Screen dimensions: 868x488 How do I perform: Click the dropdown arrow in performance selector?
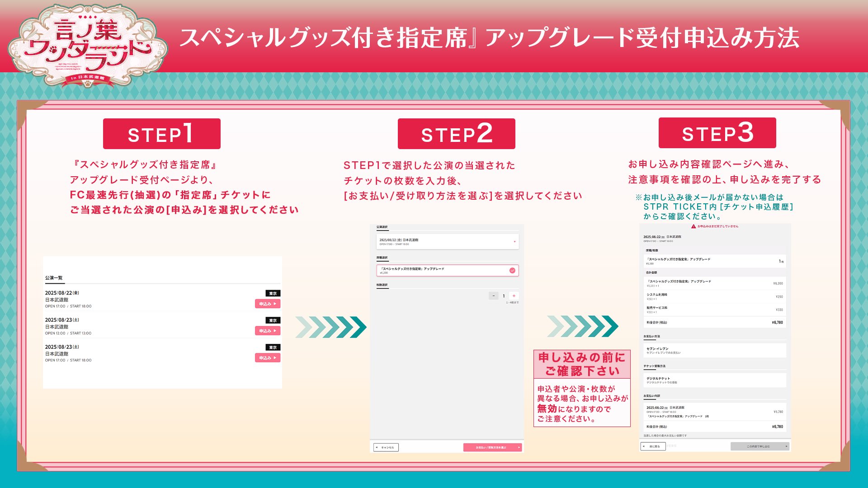514,242
